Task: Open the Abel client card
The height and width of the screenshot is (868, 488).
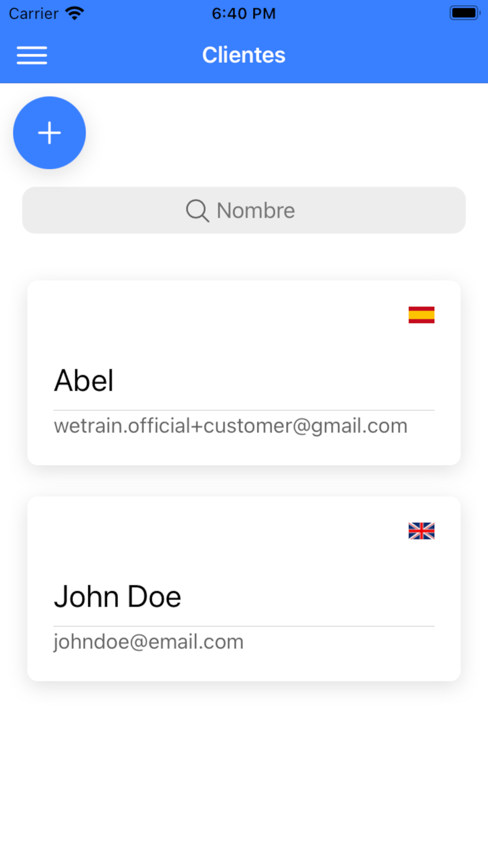Action: tap(244, 373)
